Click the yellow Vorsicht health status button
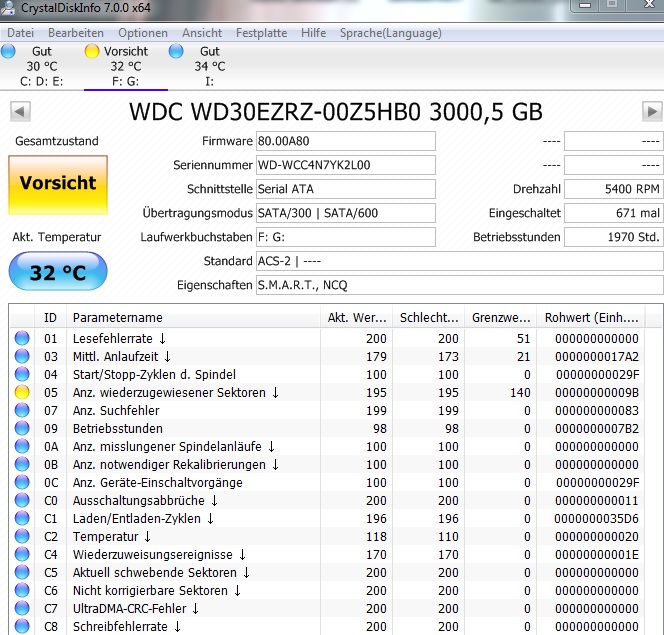This screenshot has width=664, height=635. click(58, 185)
